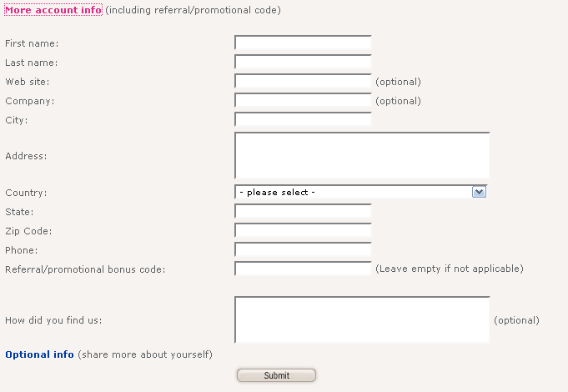Focus the State input field
Viewport: 568px width, 392px height.
coord(303,211)
